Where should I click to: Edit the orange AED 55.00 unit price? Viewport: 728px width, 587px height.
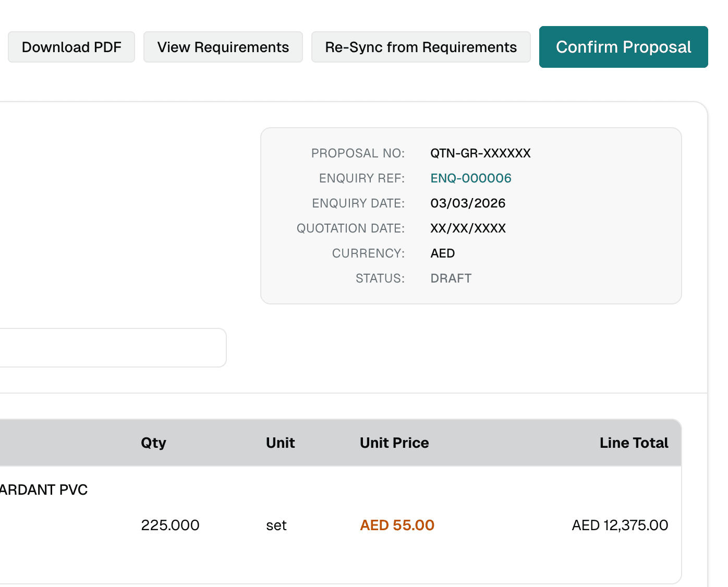(x=397, y=525)
